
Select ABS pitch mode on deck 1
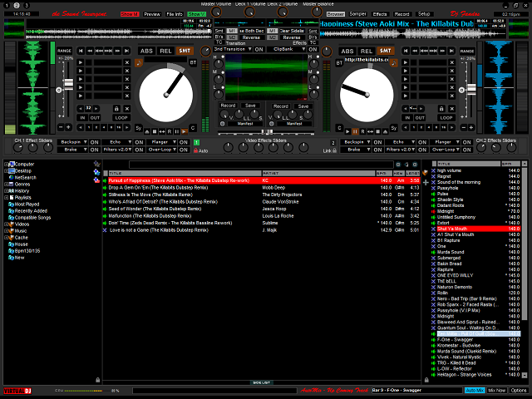tap(146, 51)
